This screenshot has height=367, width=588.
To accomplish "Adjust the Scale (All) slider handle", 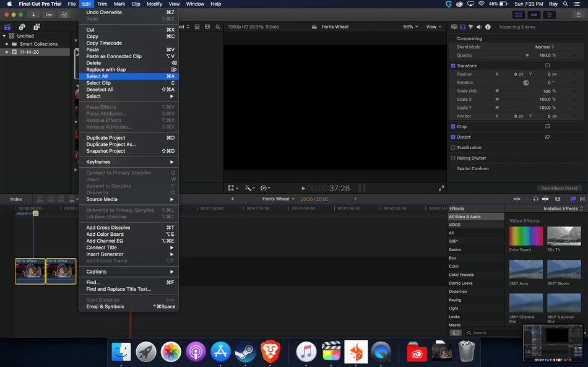I will click(497, 91).
